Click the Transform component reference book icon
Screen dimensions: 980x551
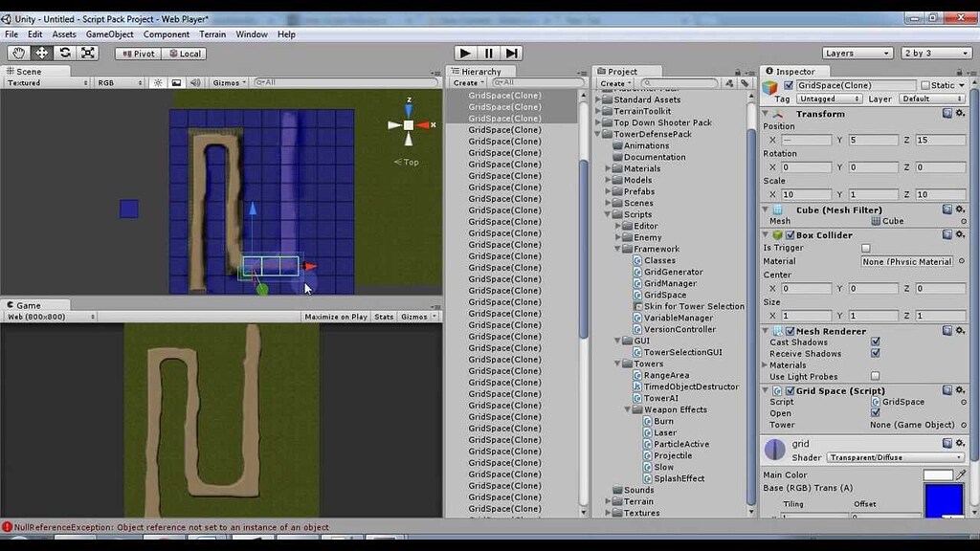pos(946,114)
